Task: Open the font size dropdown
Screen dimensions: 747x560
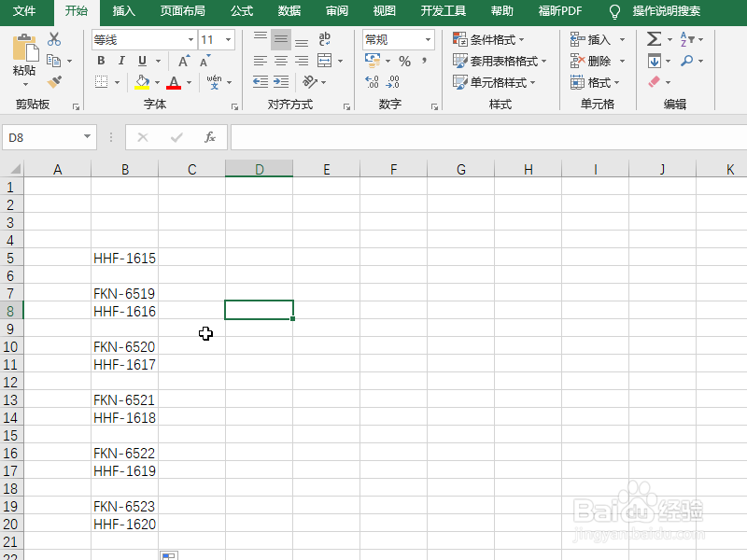Action: (229, 39)
